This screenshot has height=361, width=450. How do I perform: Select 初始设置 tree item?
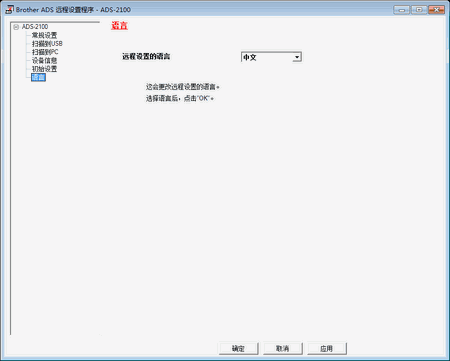(x=44, y=69)
